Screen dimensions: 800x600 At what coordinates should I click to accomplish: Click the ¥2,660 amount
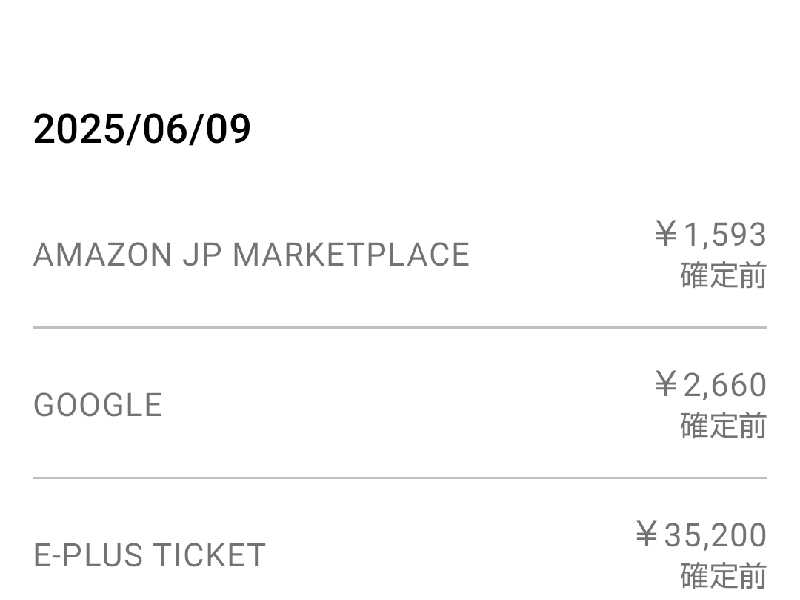pyautogui.click(x=711, y=385)
